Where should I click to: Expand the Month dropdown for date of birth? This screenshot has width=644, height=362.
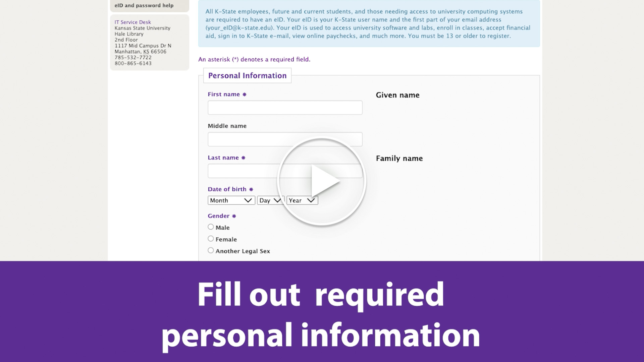click(230, 200)
